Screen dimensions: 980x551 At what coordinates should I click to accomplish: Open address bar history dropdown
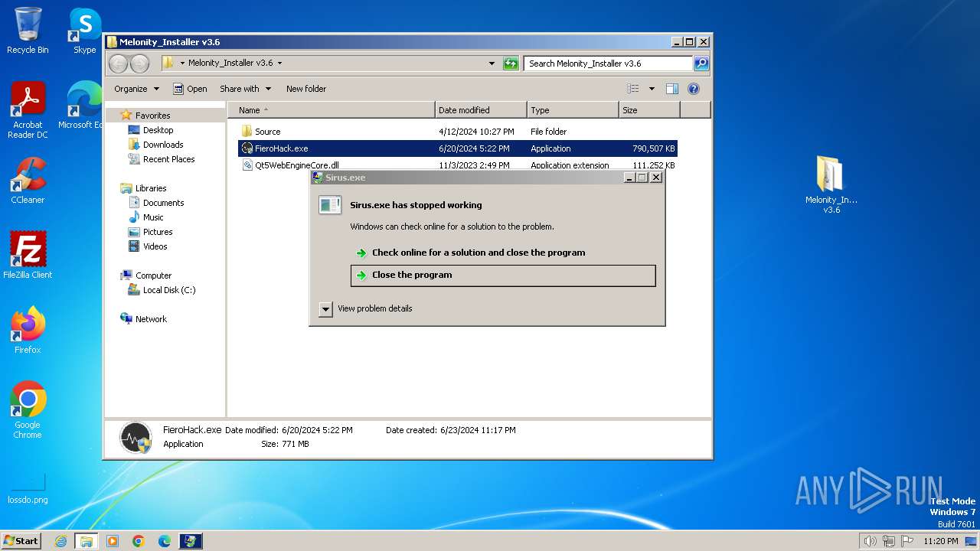coord(492,64)
